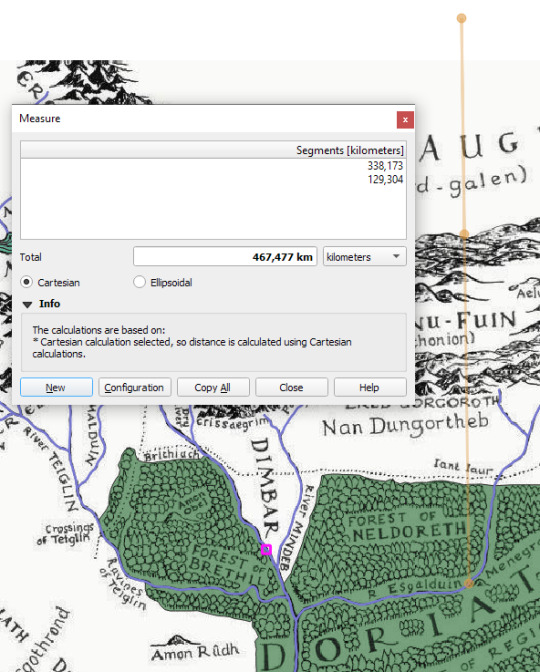Image resolution: width=540 pixels, height=672 pixels.
Task: Click the Amon Rûdh label on map
Action: pos(195,652)
